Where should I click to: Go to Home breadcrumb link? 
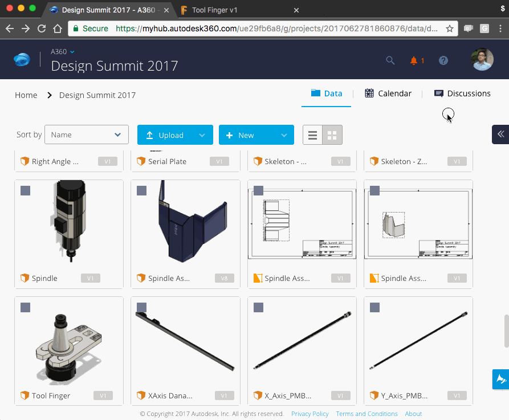[x=26, y=95]
